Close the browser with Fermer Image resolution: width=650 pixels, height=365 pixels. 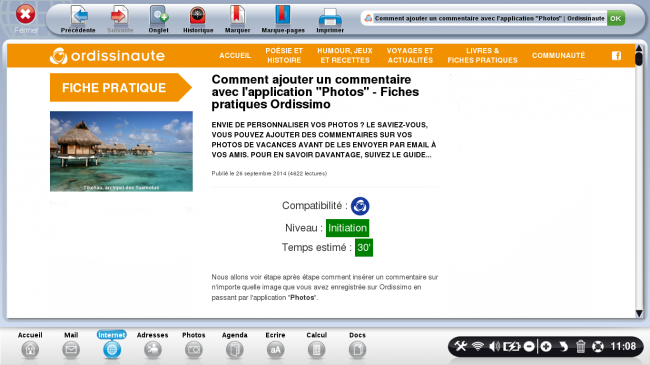26,19
